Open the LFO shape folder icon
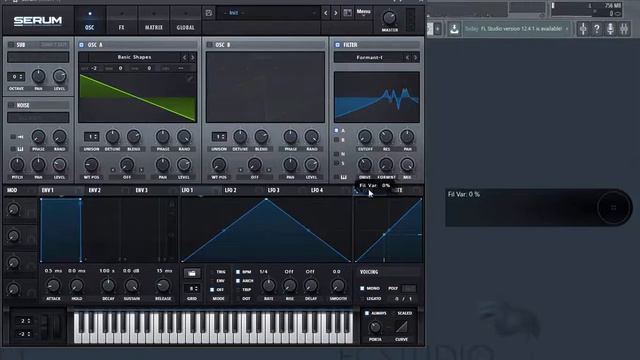This screenshot has width=640, height=360. pyautogui.click(x=192, y=273)
